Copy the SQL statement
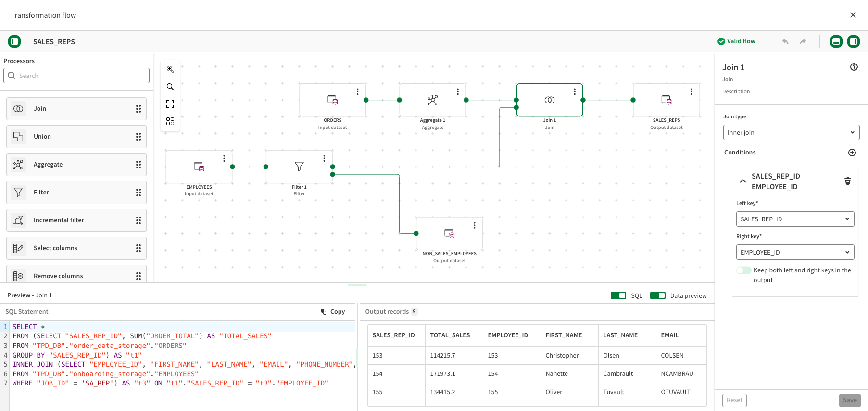 (x=333, y=312)
